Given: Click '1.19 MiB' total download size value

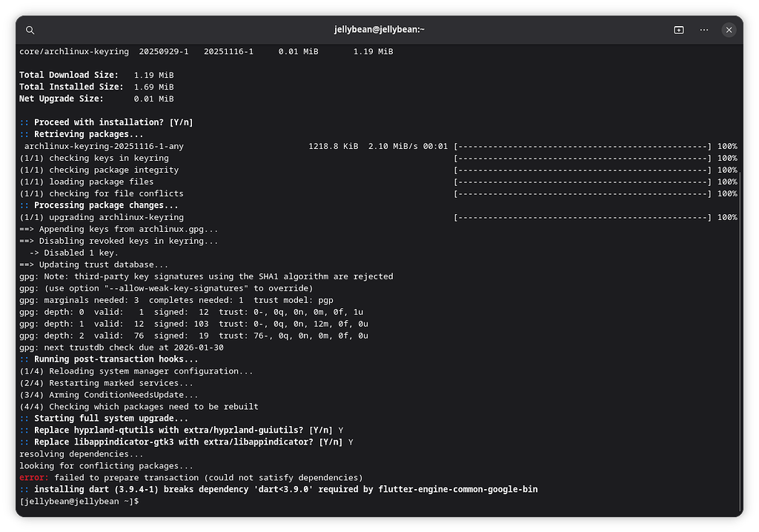Looking at the screenshot, I should pos(153,75).
